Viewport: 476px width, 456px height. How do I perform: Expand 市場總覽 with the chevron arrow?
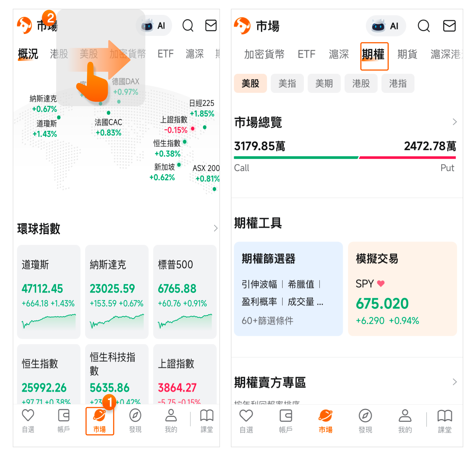tap(455, 122)
